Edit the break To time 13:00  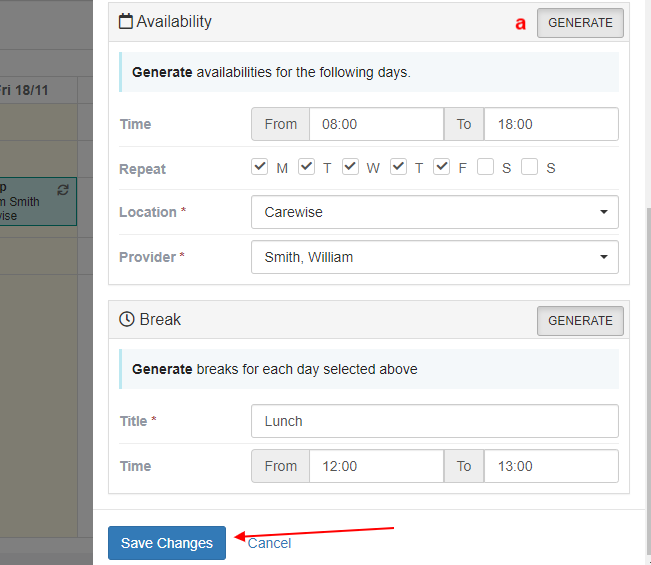551,466
